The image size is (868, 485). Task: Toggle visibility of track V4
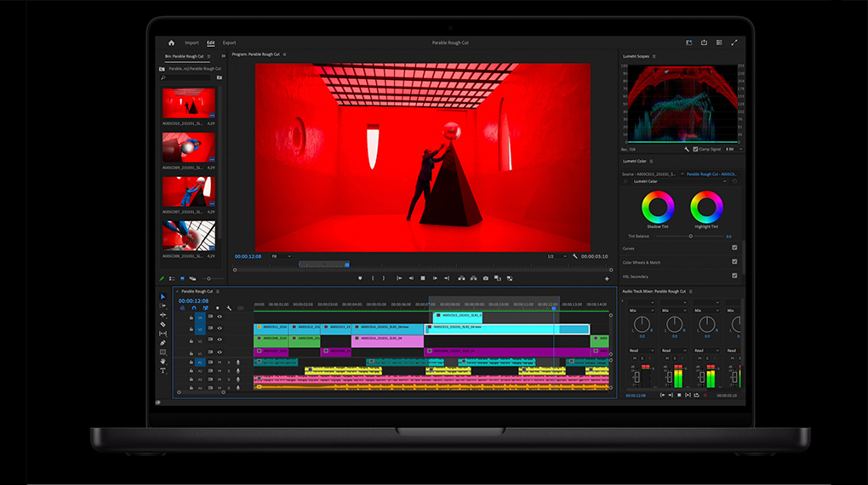point(219,317)
